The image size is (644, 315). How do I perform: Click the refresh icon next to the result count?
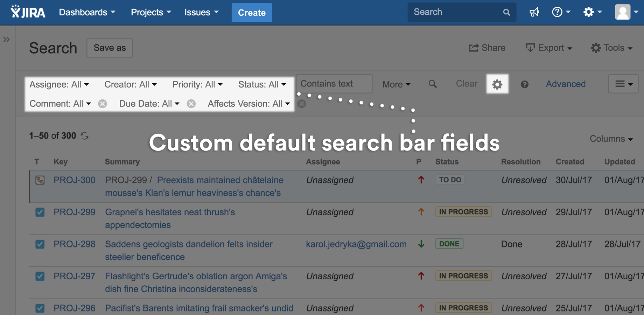84,136
